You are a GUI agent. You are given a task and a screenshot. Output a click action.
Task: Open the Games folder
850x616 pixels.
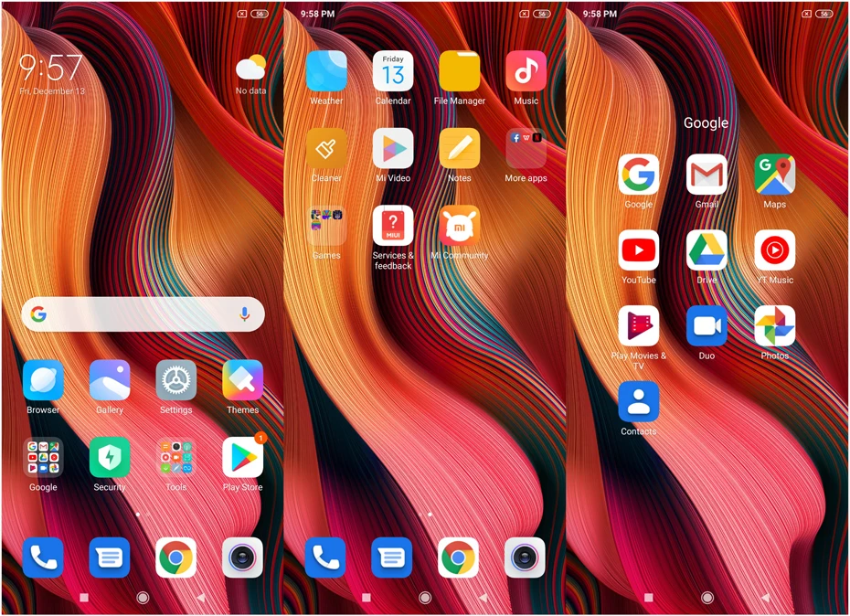(x=326, y=226)
